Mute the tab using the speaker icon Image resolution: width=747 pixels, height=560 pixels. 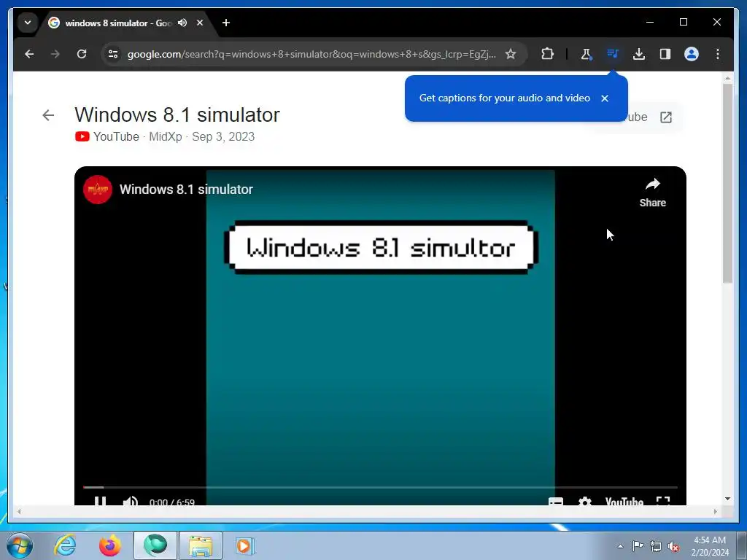pos(182,23)
